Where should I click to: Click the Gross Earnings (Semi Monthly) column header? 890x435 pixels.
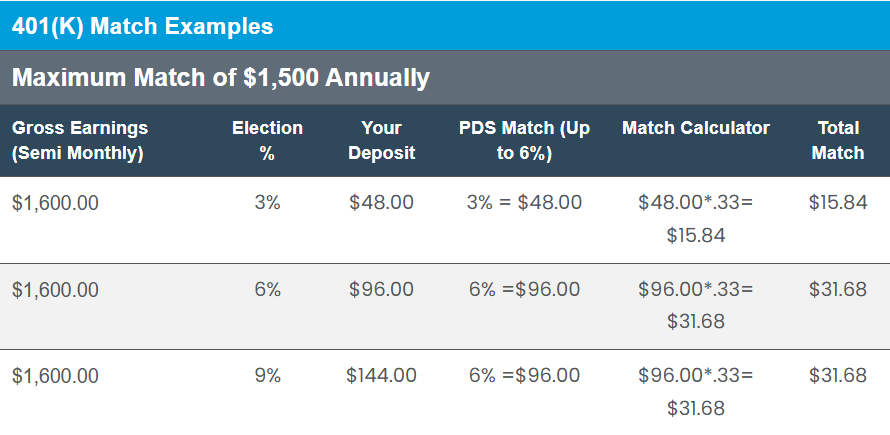tap(79, 140)
